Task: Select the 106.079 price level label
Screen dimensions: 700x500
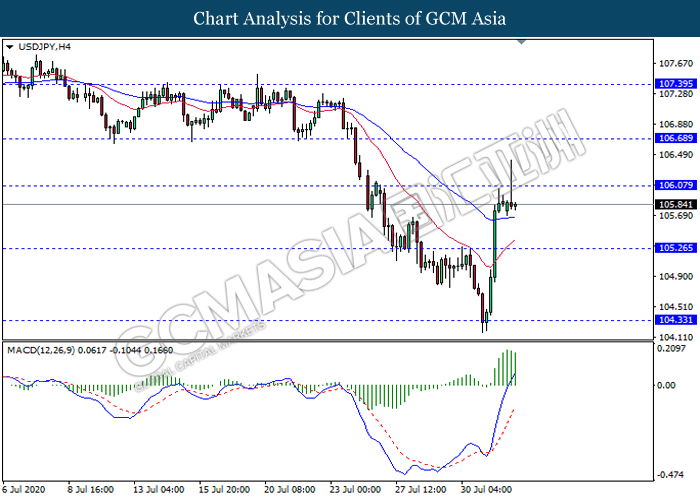Action: (676, 185)
